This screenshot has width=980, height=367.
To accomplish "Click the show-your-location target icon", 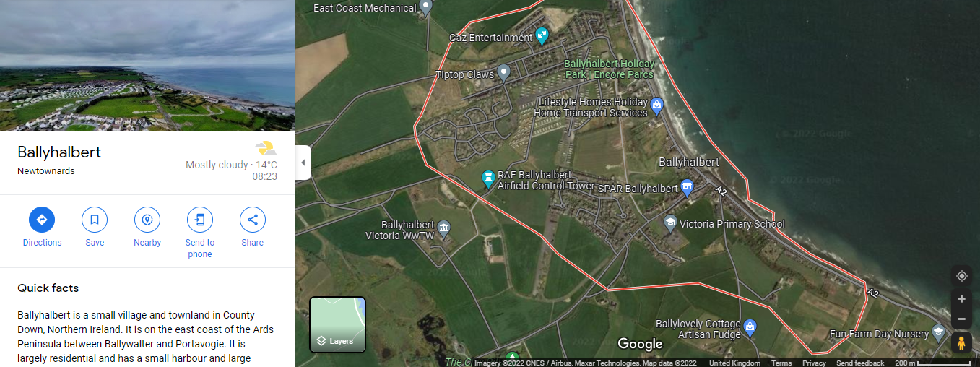I will click(x=961, y=276).
